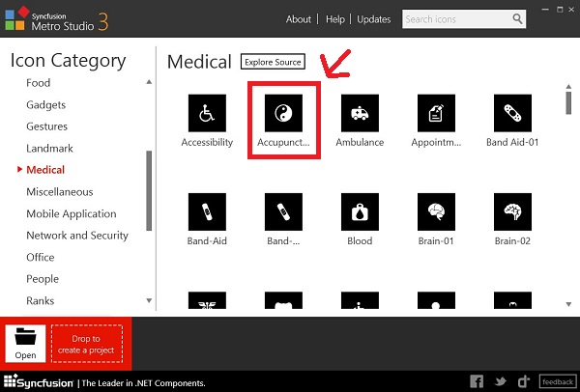Select the Accessibility wheelchair icon
Screen dimensions: 580x392
pyautogui.click(x=207, y=113)
